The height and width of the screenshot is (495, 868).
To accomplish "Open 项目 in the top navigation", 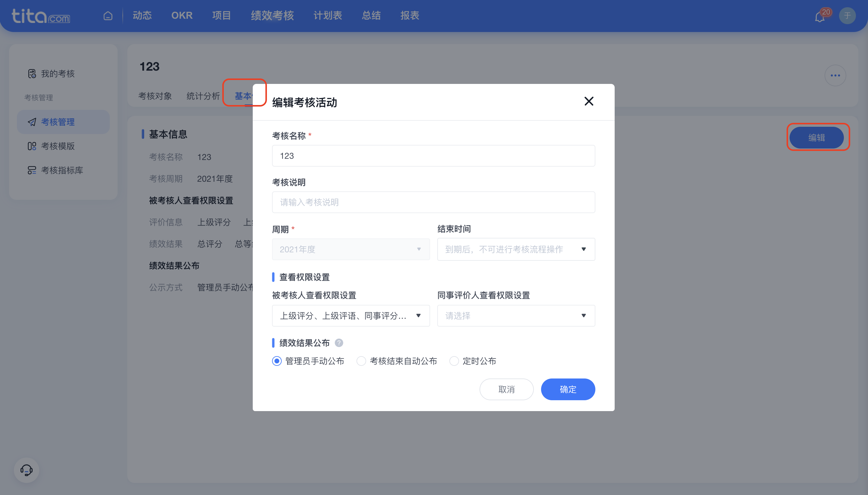I will tap(221, 16).
